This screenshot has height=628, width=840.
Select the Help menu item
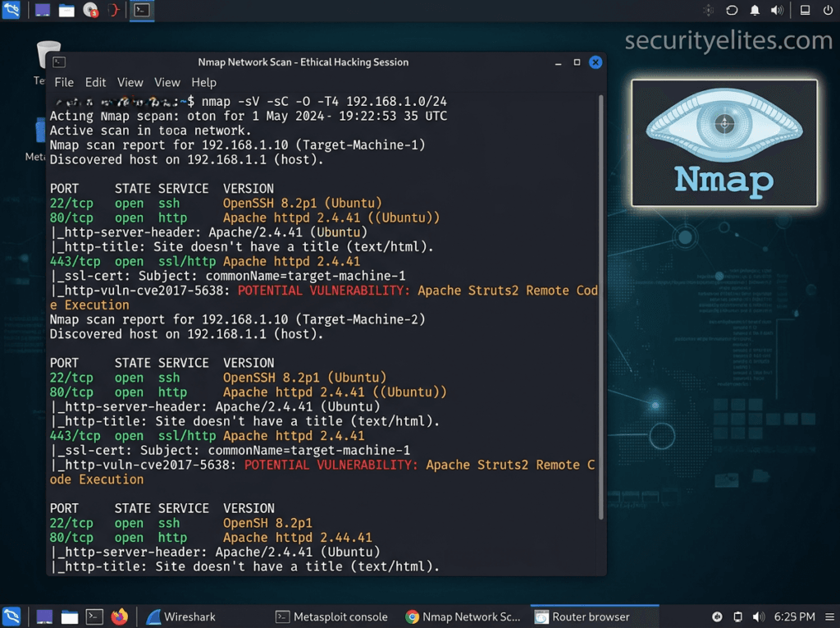click(203, 82)
